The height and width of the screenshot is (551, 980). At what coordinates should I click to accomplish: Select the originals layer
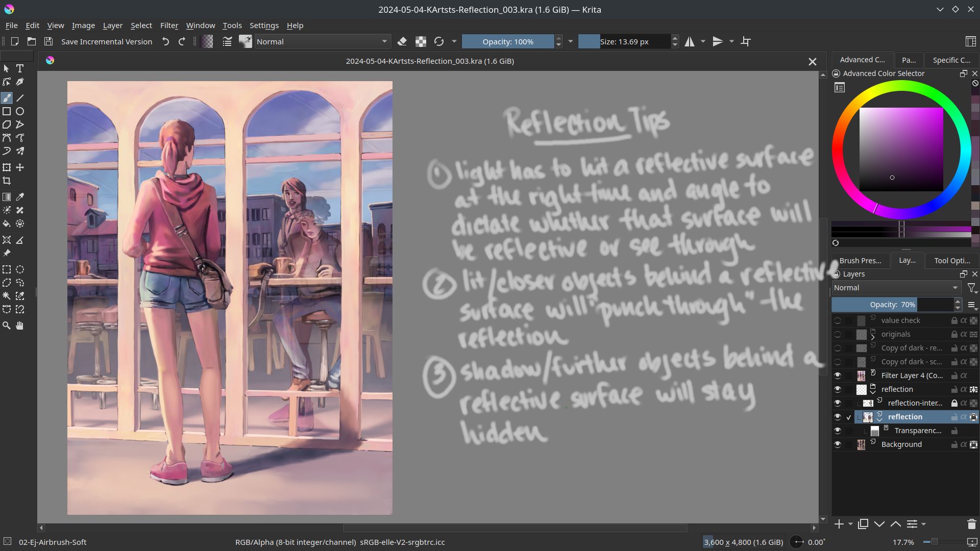point(896,334)
